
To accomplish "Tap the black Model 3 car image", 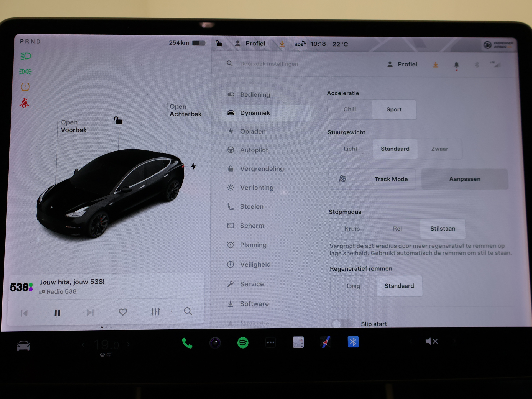I will [110, 193].
